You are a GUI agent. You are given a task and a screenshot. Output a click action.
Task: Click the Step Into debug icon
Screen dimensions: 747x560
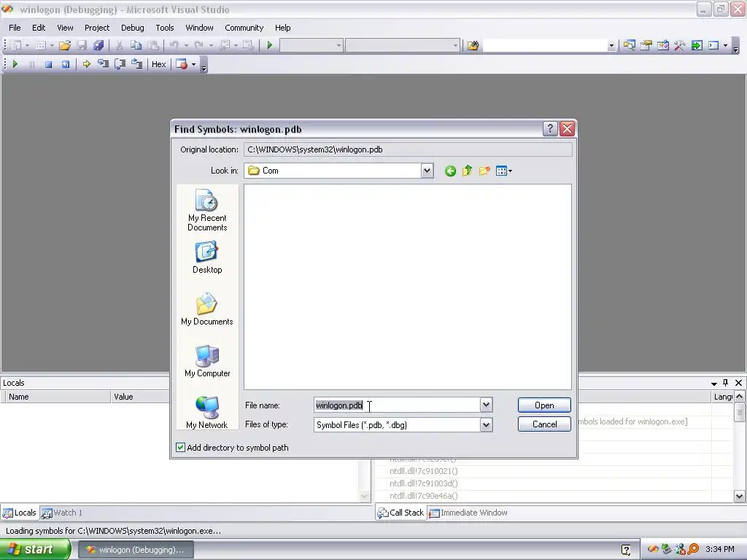pos(103,64)
